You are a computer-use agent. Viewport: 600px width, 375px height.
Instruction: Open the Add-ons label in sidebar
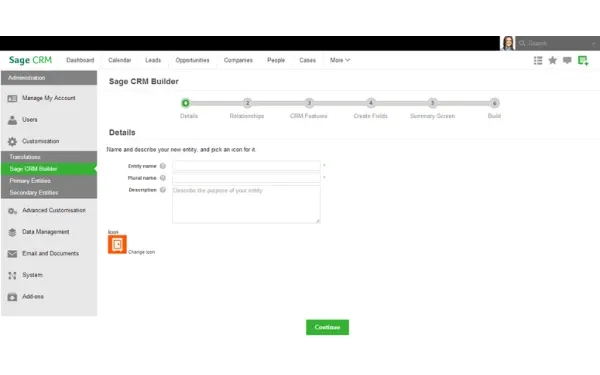pyautogui.click(x=33, y=296)
